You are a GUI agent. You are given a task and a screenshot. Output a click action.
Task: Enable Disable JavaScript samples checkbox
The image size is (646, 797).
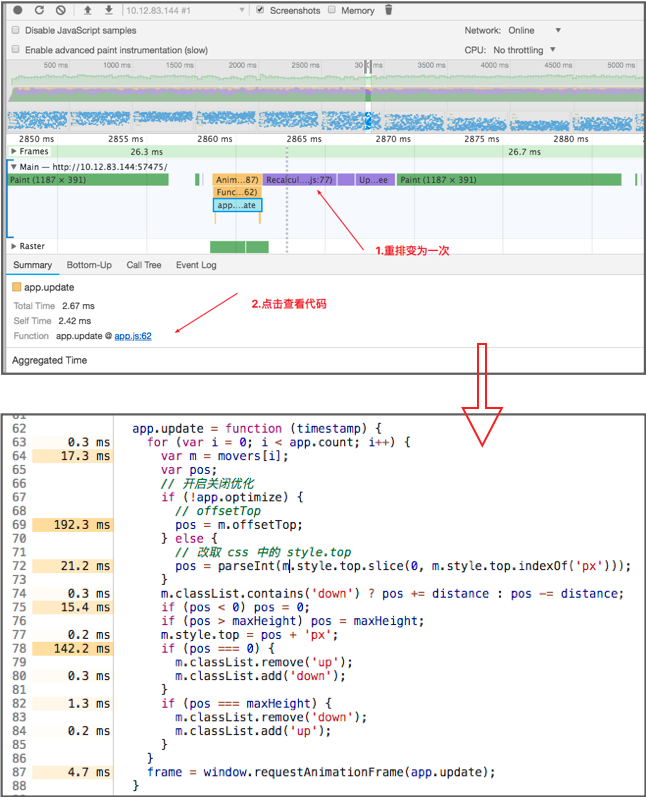pyautogui.click(x=16, y=30)
